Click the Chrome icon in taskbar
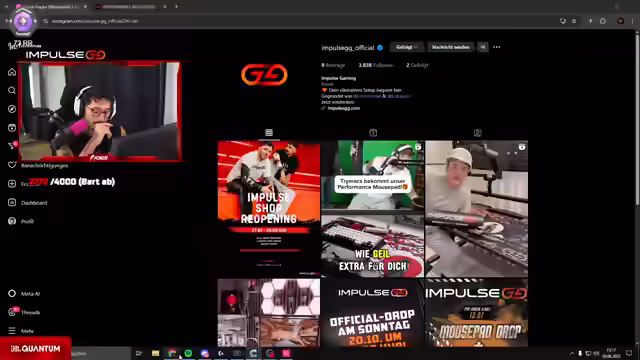This screenshot has width=640, height=360. (172, 353)
